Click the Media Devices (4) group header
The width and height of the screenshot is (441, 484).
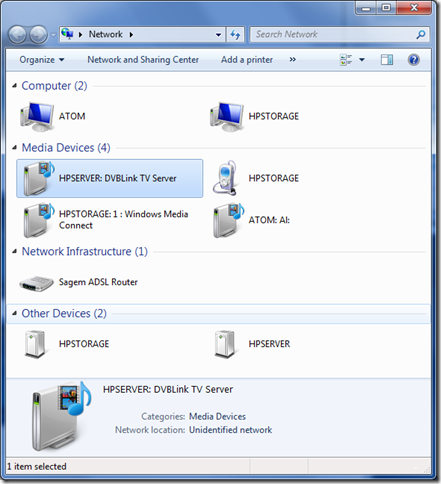(x=66, y=148)
